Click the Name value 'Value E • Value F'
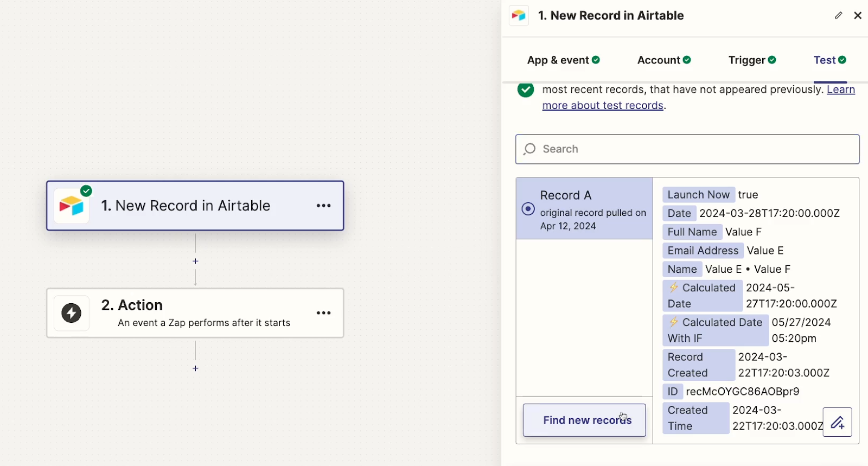Image resolution: width=868 pixels, height=466 pixels. (x=748, y=269)
